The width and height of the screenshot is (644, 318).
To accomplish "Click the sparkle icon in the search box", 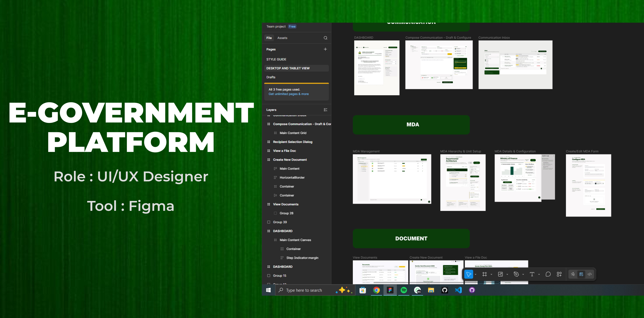I will pyautogui.click(x=344, y=290).
